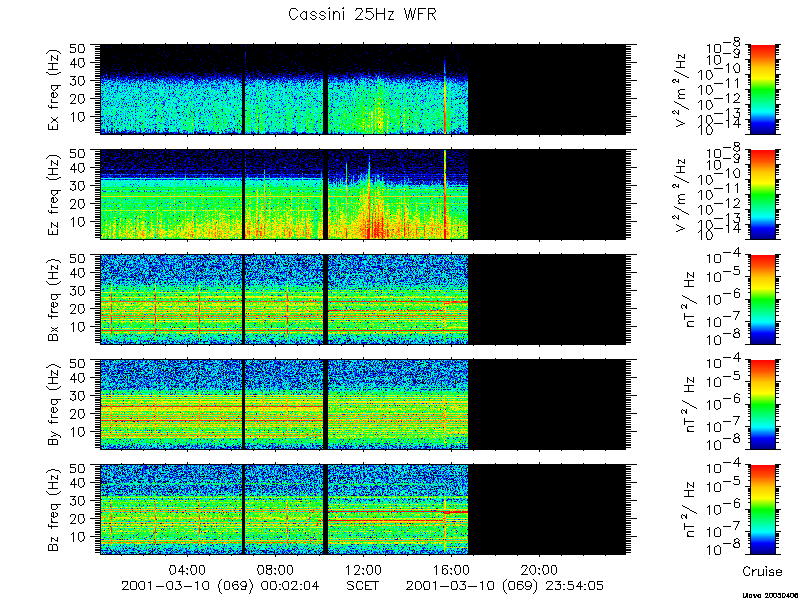Click the 04:00 time axis label
The width and height of the screenshot is (800, 600).
[187, 570]
